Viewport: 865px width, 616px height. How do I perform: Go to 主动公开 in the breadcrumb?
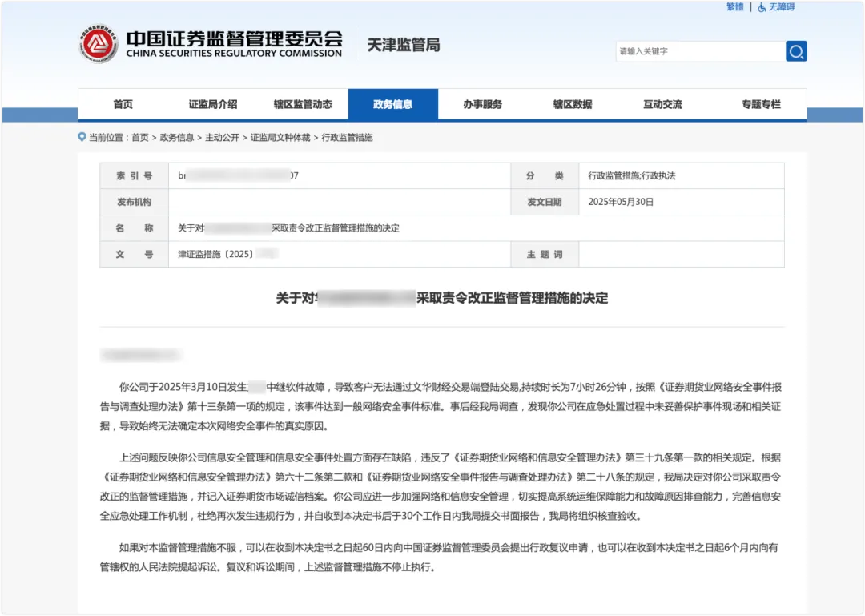tap(223, 138)
